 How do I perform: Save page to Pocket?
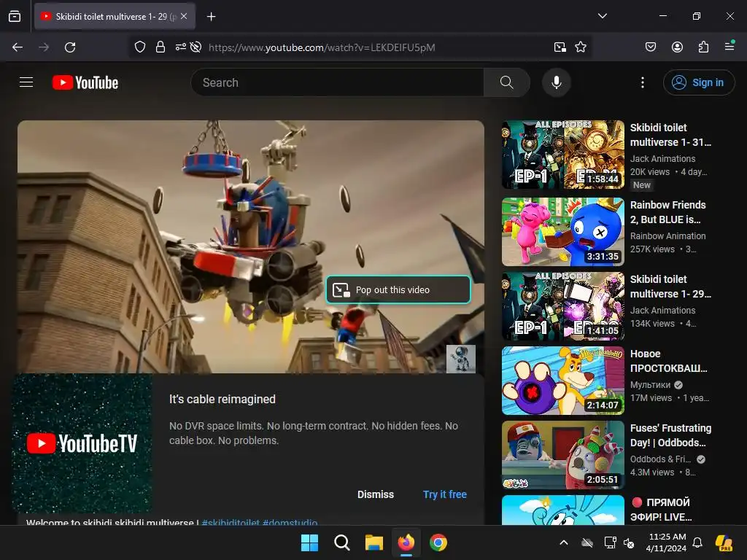coord(650,47)
